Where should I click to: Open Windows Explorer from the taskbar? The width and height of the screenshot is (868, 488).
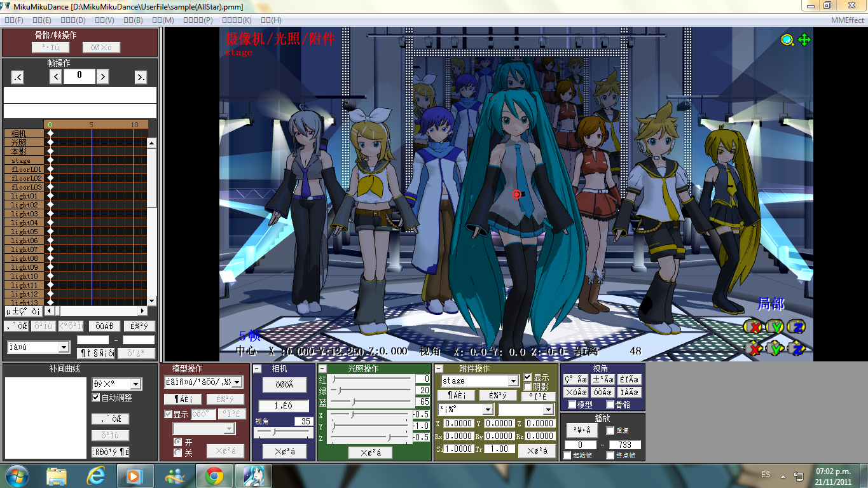[x=57, y=475]
